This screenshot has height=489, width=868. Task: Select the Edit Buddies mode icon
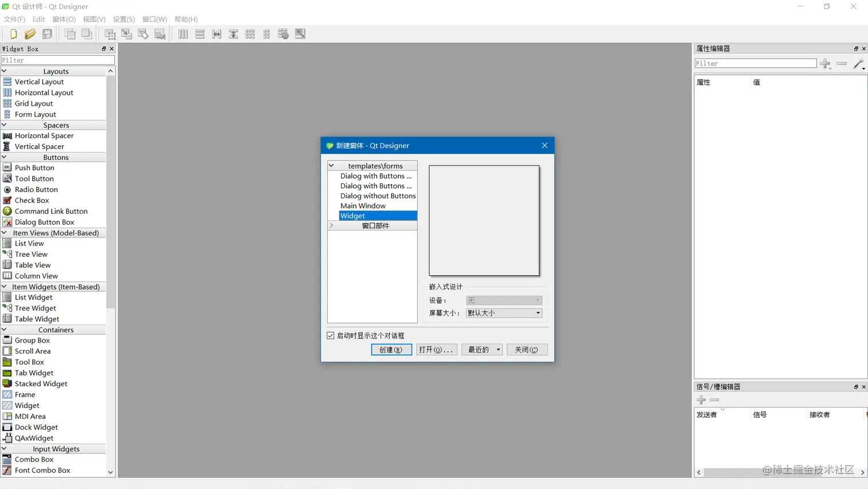(x=144, y=34)
